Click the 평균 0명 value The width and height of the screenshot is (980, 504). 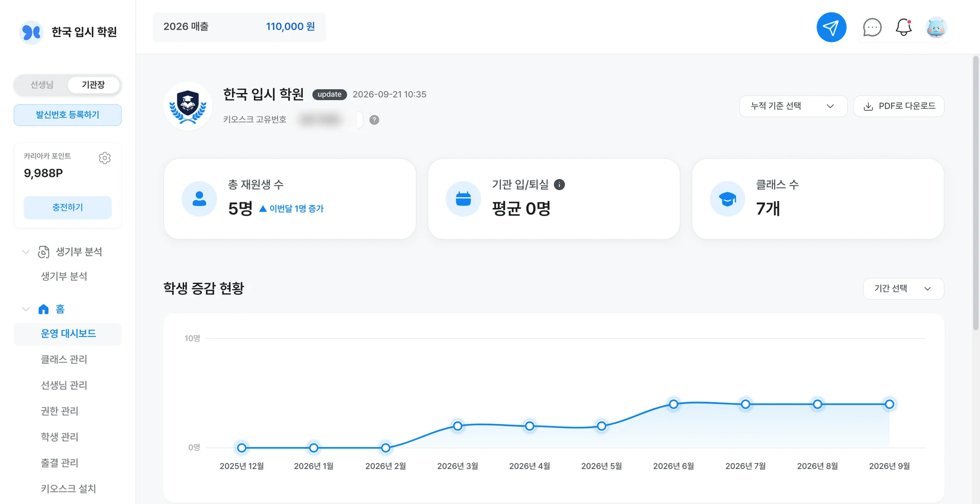point(521,209)
